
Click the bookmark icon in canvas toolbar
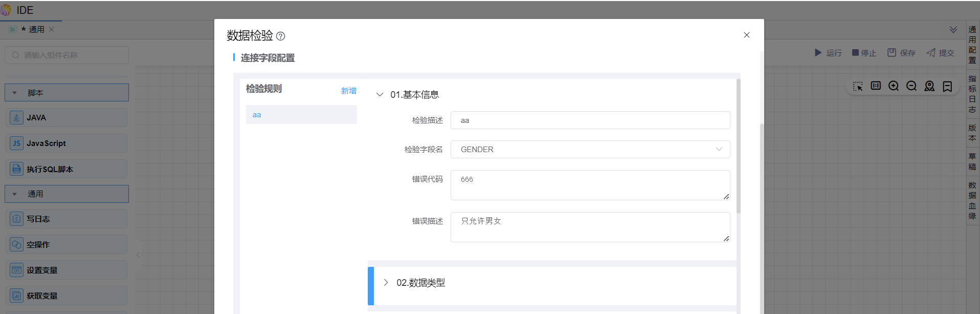click(947, 86)
